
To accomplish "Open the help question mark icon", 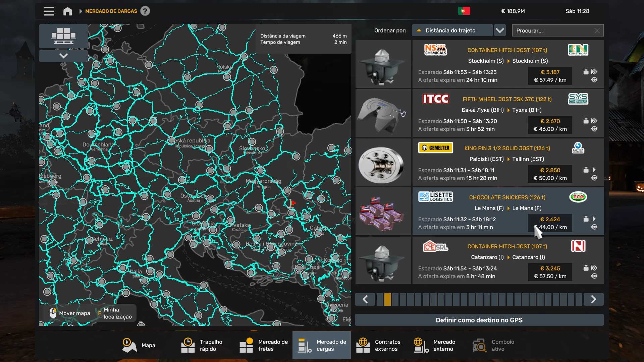I will tap(145, 11).
